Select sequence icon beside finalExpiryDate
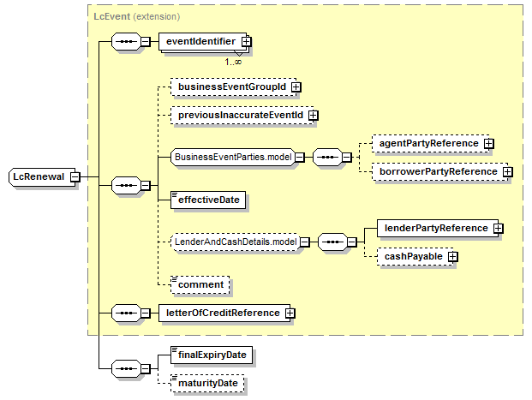This screenshot has height=400, width=532. point(126,368)
